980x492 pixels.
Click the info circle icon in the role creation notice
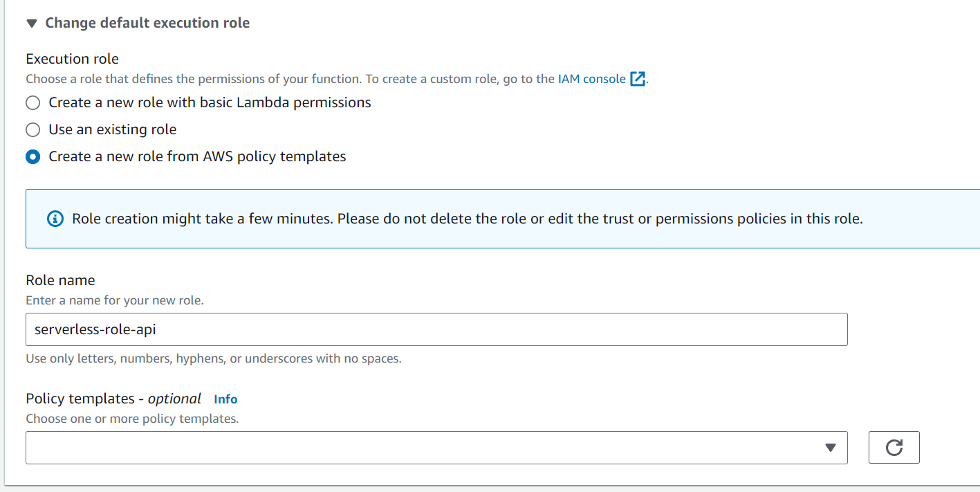click(55, 219)
